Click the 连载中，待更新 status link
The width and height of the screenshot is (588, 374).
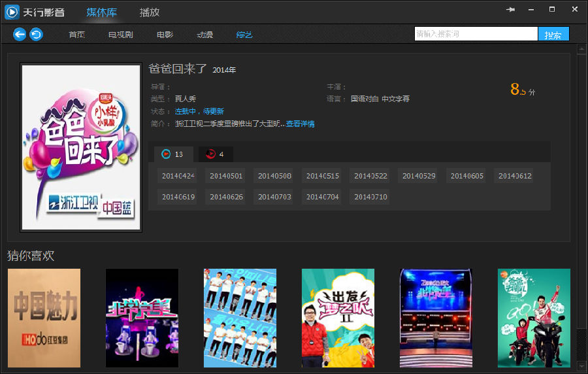point(199,111)
